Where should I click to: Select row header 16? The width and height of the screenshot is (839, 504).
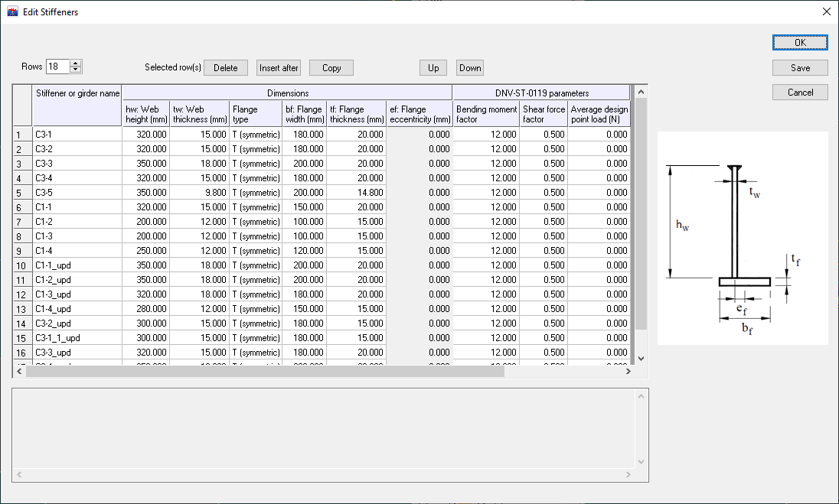click(22, 353)
